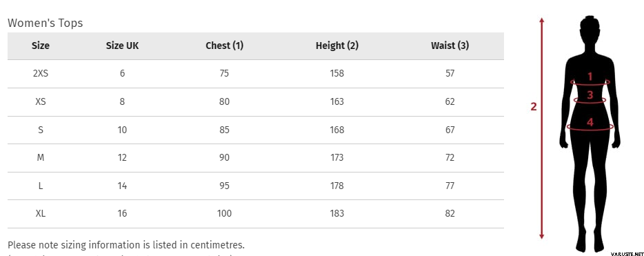Click the Height (2) column header
This screenshot has height=256, width=644.
tap(336, 46)
